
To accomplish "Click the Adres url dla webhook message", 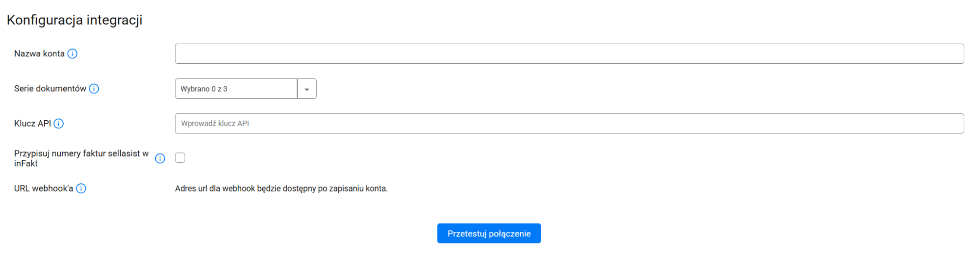I will coord(281,189).
